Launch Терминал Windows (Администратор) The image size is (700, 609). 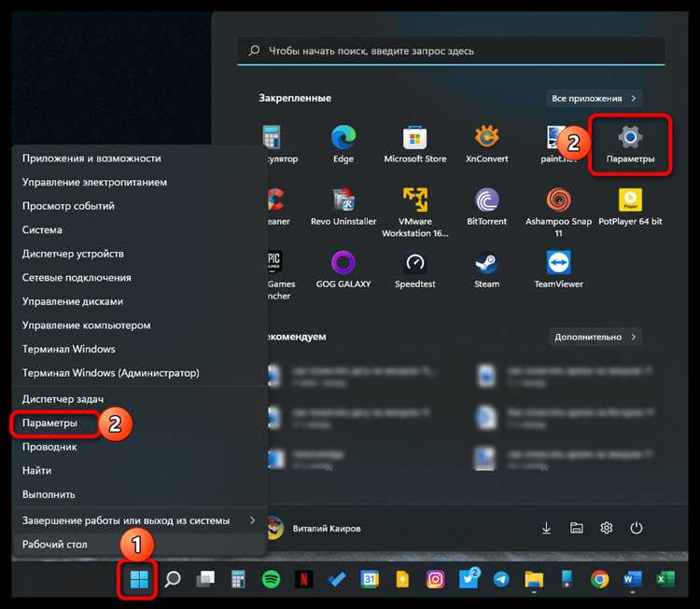(139, 372)
